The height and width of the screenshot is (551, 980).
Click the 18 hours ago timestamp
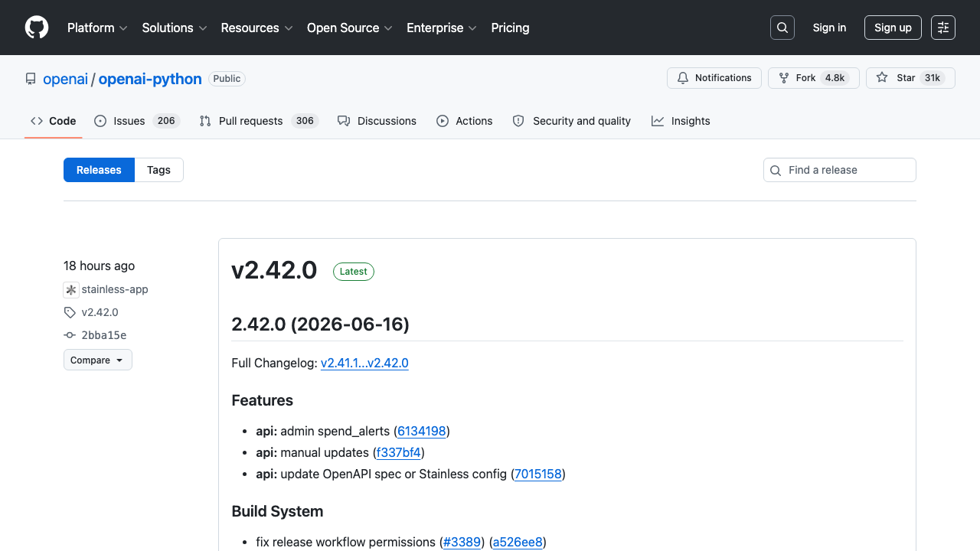[x=99, y=266]
